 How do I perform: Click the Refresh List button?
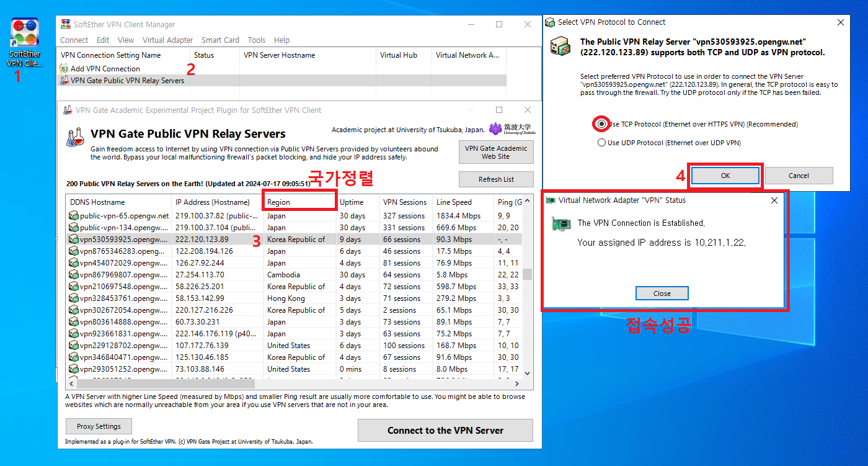pyautogui.click(x=496, y=179)
